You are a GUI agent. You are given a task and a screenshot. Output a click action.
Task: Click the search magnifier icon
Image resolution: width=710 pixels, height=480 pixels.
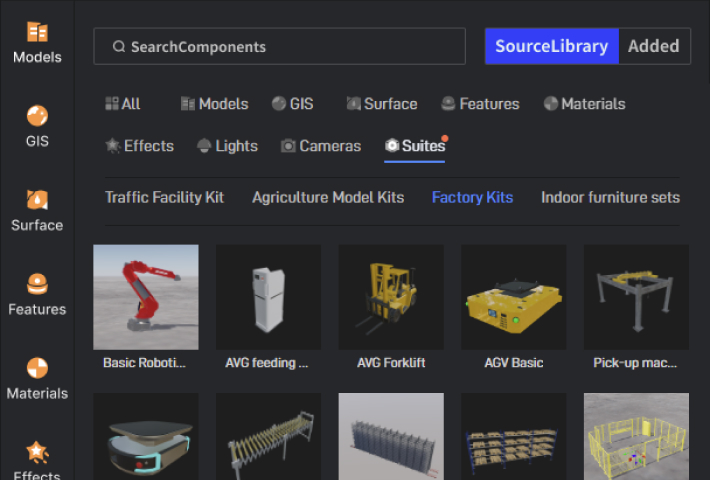tap(119, 46)
